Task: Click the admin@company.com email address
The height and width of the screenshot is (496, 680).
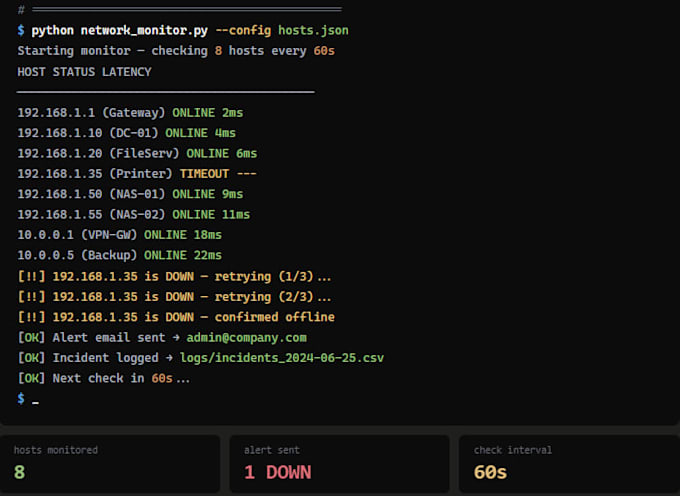Action: tap(246, 338)
